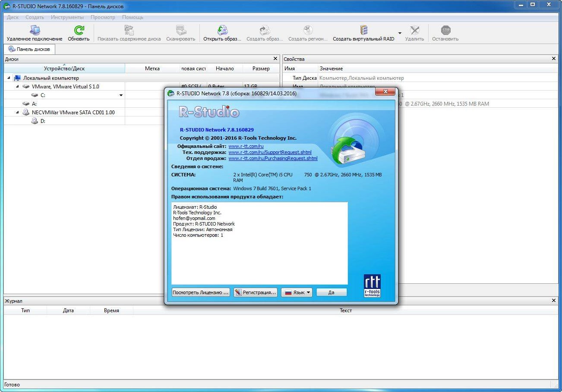Screen dimensions: 562x392
Task: Click the Дата column header in Журнал
Action: click(x=68, y=310)
